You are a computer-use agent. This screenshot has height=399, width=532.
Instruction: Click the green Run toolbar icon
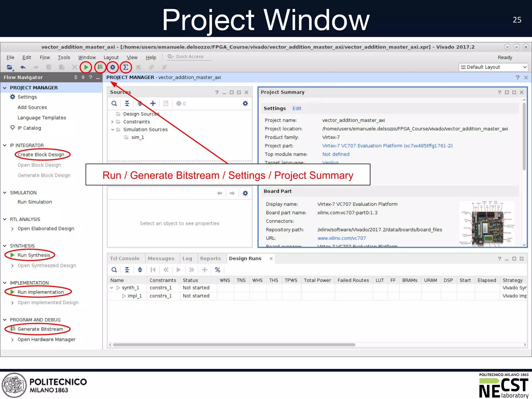pos(86,67)
